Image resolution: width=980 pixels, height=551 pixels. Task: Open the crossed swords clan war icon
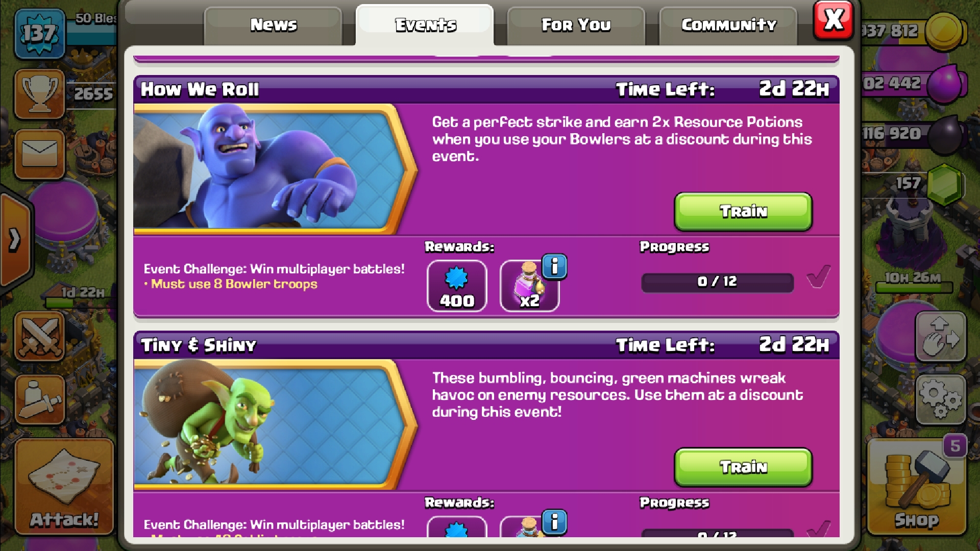click(40, 337)
